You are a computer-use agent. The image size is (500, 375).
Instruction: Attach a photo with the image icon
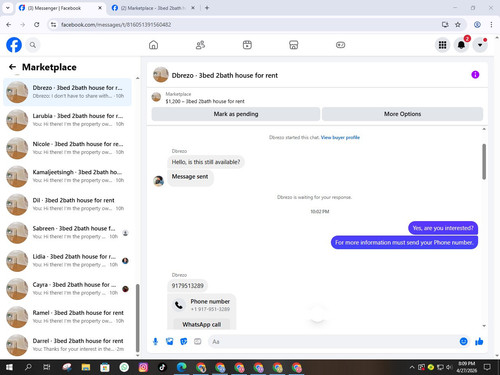click(170, 341)
